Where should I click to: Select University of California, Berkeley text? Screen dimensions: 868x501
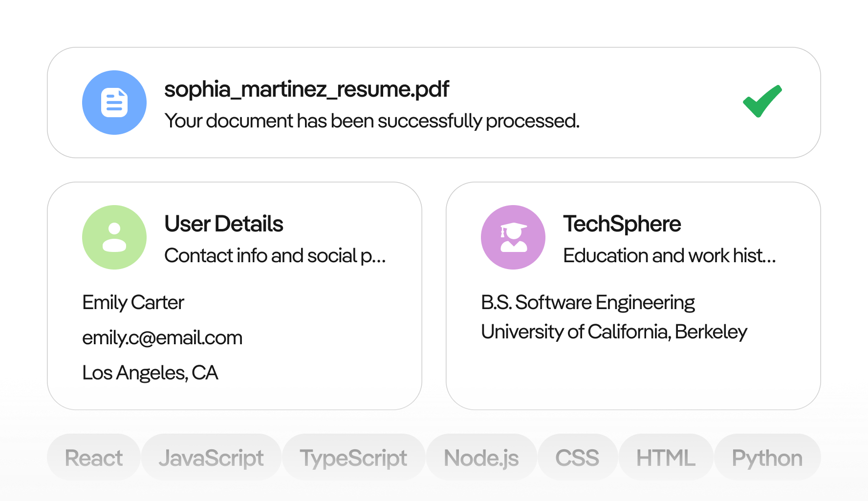[614, 332]
